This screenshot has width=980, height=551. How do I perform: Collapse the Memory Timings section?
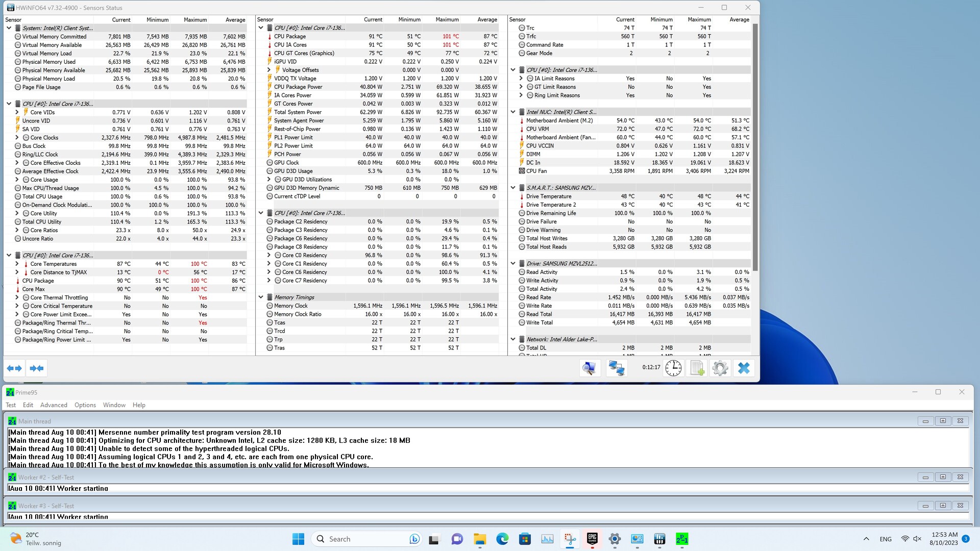click(x=261, y=297)
